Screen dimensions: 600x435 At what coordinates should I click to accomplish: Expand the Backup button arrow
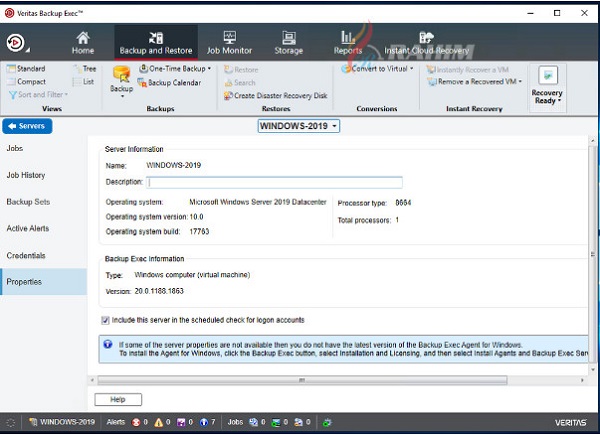122,96
